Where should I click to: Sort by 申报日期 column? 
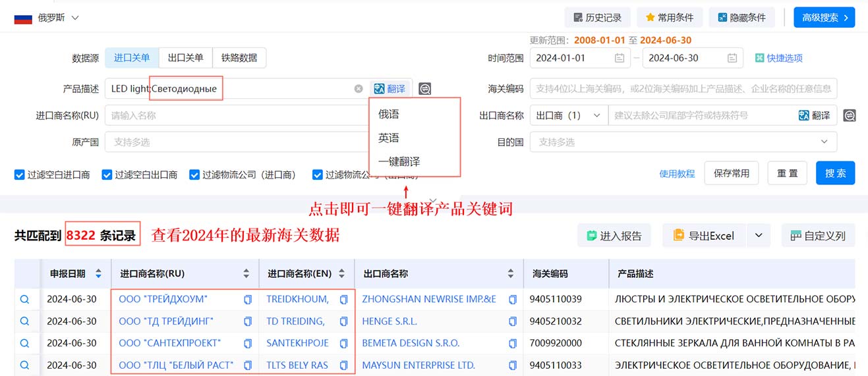tap(99, 273)
